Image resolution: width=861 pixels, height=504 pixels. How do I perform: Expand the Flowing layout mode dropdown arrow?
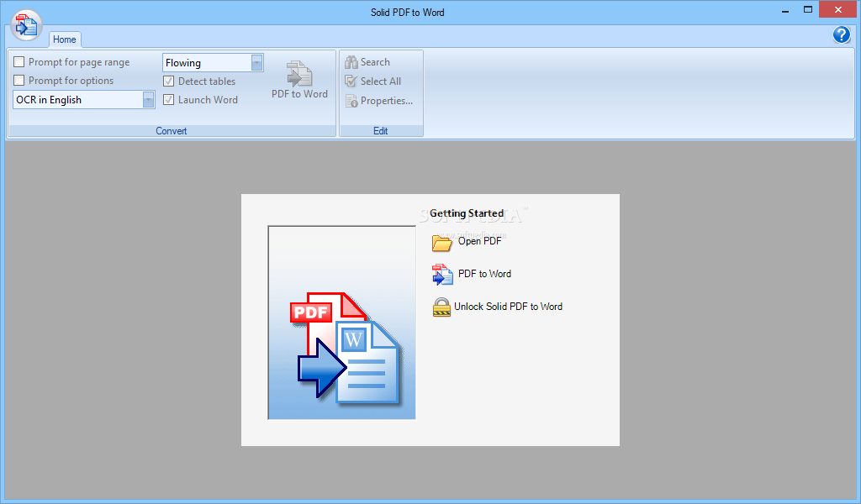click(x=257, y=63)
